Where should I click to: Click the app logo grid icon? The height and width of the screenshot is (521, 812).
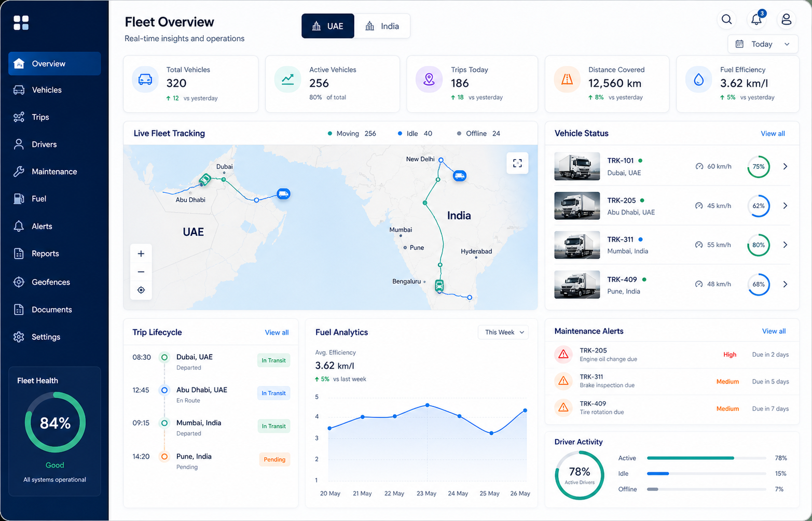[x=21, y=22]
